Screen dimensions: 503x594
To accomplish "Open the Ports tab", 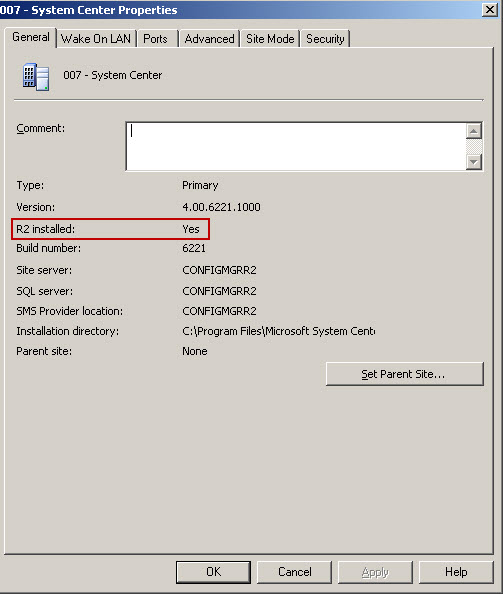I will (156, 39).
